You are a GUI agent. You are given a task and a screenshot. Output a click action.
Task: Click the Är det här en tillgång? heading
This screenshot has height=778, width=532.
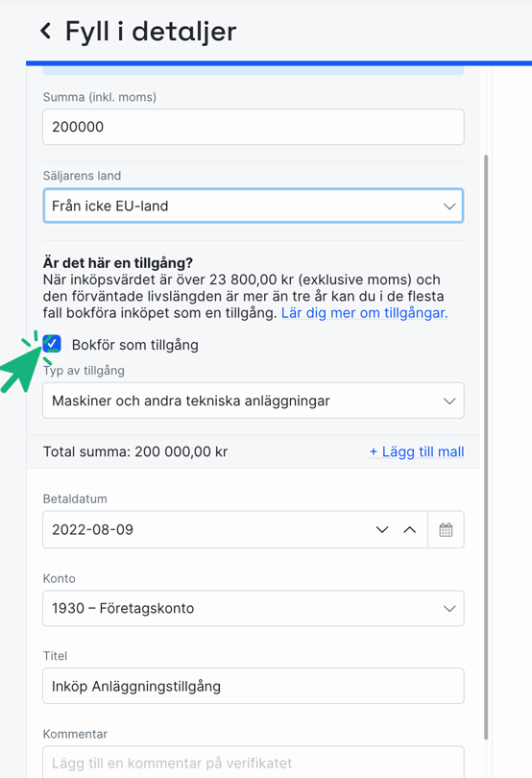[117, 262]
